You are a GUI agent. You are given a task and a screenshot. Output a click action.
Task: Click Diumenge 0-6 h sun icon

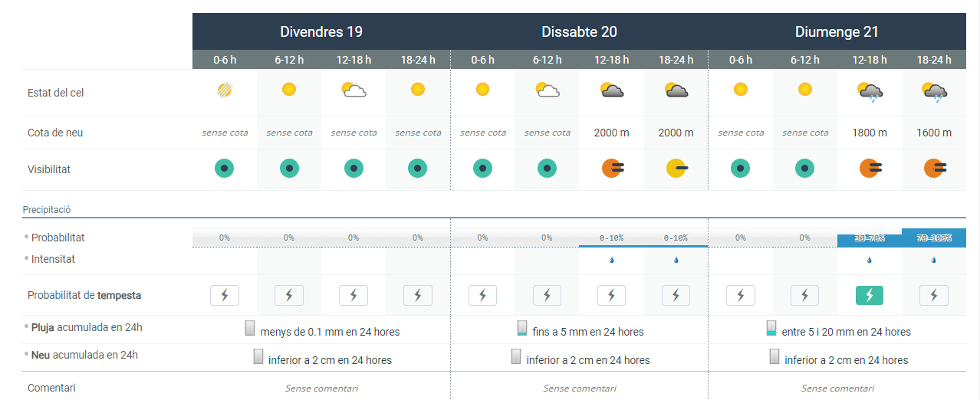740,90
